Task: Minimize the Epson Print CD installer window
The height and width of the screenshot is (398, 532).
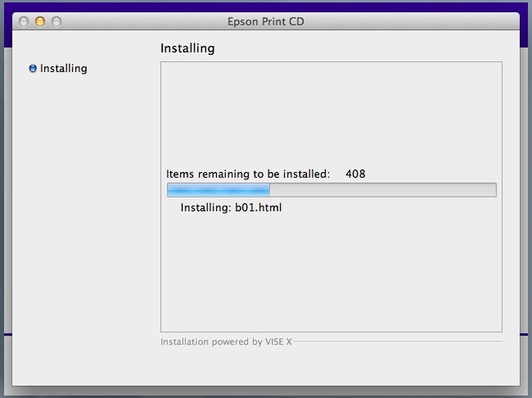Action: (40, 21)
